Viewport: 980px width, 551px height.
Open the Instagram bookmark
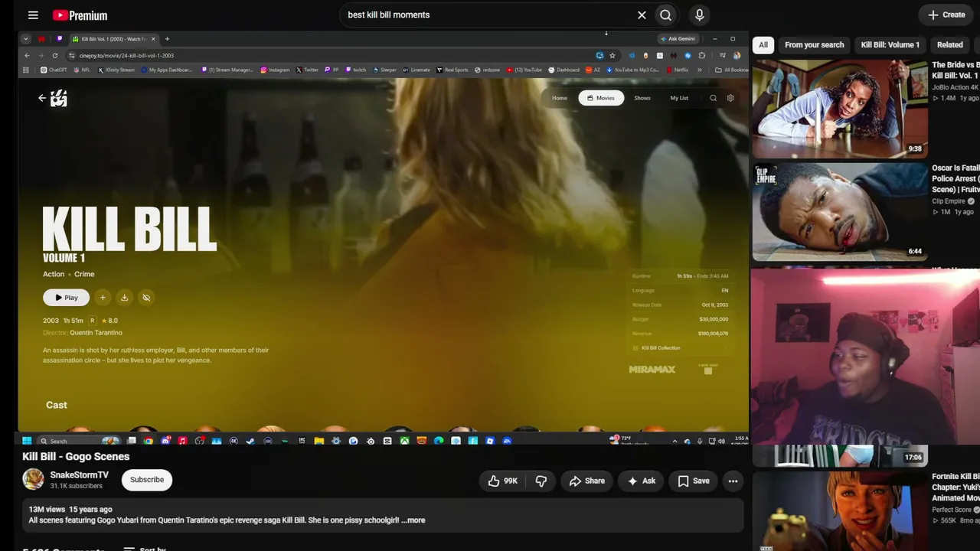[x=275, y=70]
